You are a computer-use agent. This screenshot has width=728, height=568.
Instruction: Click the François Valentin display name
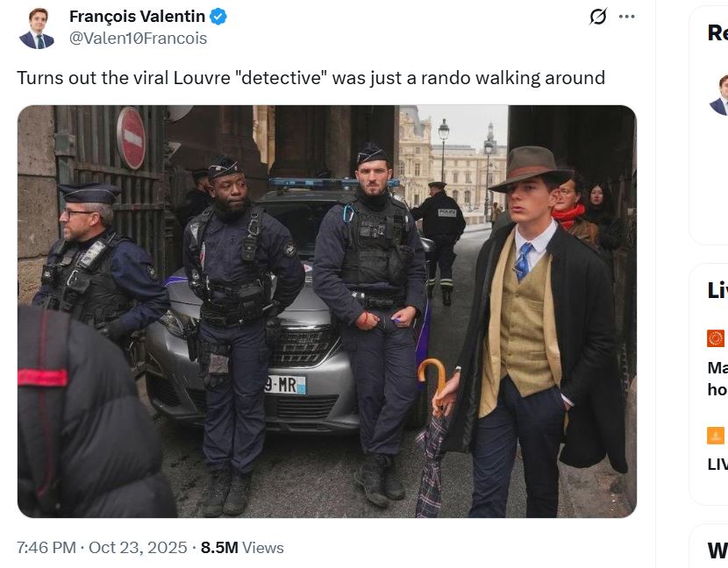pos(137,17)
